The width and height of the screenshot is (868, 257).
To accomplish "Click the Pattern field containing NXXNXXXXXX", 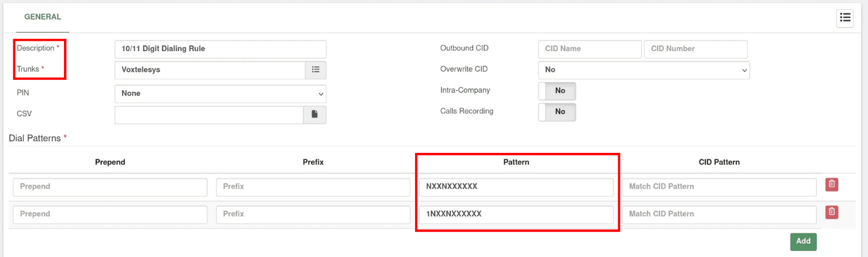I will click(x=516, y=187).
